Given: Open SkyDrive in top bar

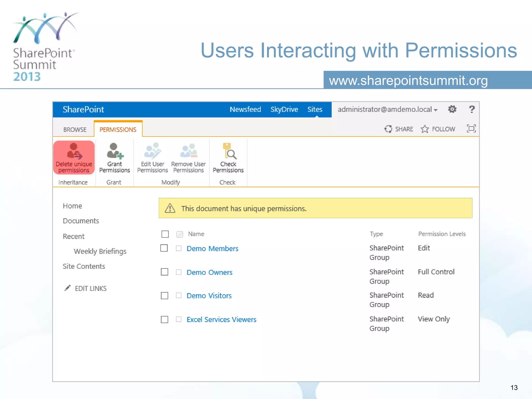Looking at the screenshot, I should [284, 109].
